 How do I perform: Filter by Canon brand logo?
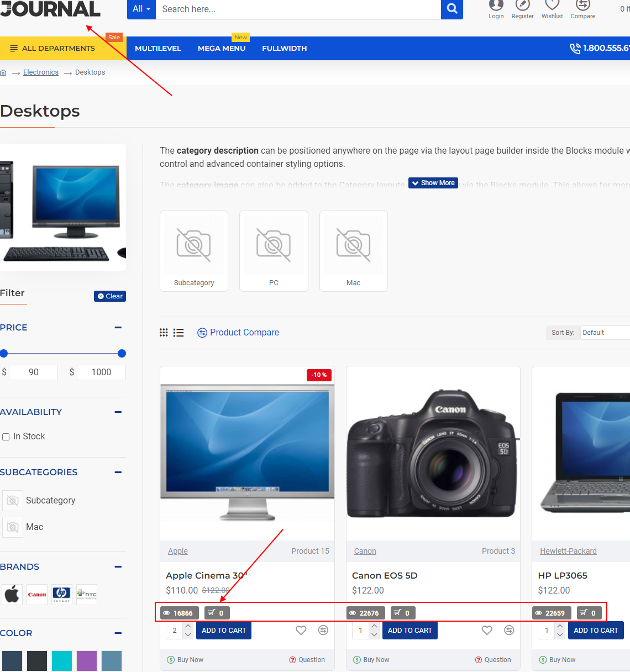37,595
